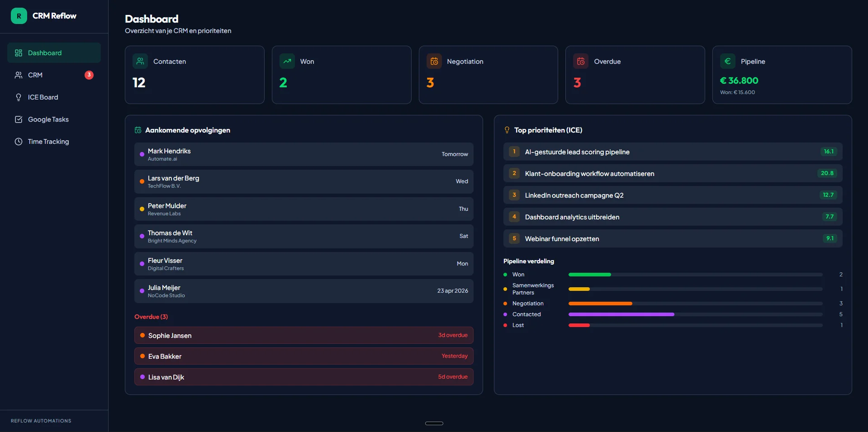Open the Overdue stat card
This screenshot has height=432, width=868.
tap(635, 75)
